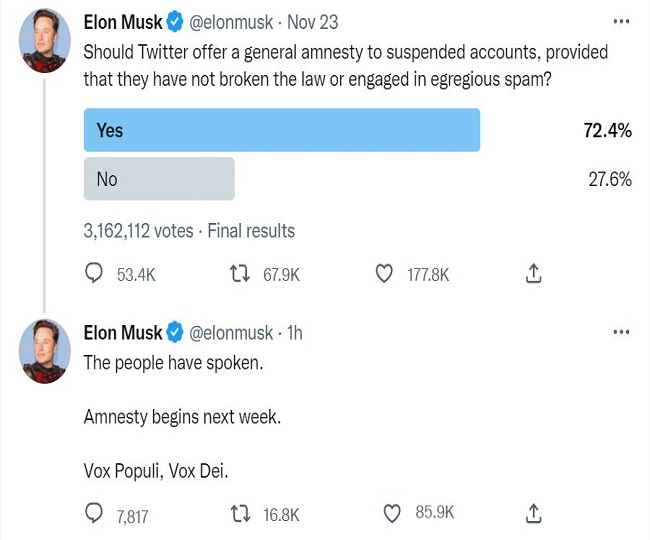
Task: Like 'The people have spoken' tweet
Action: click(x=393, y=514)
